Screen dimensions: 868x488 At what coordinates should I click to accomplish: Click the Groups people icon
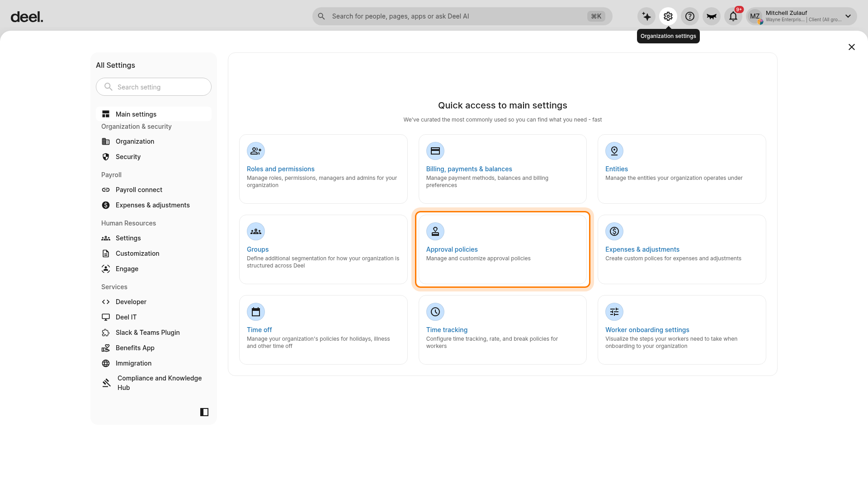click(x=256, y=231)
